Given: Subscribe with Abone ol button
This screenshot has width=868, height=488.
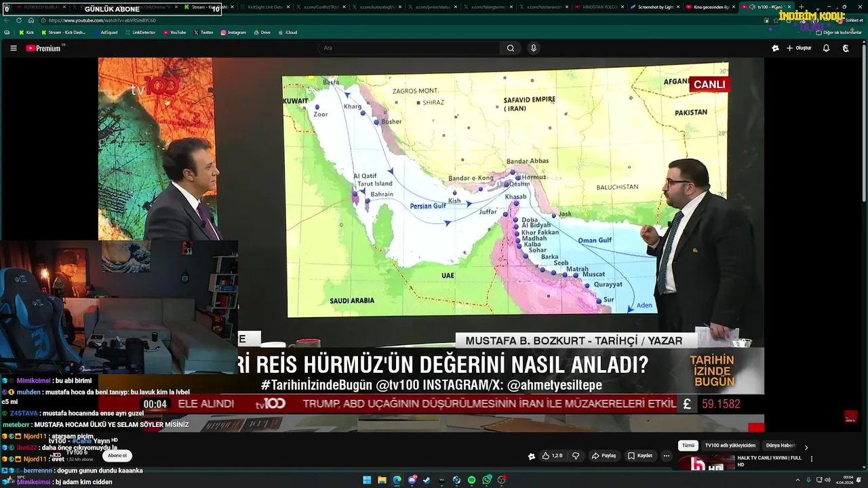Looking at the screenshot, I should tap(117, 455).
